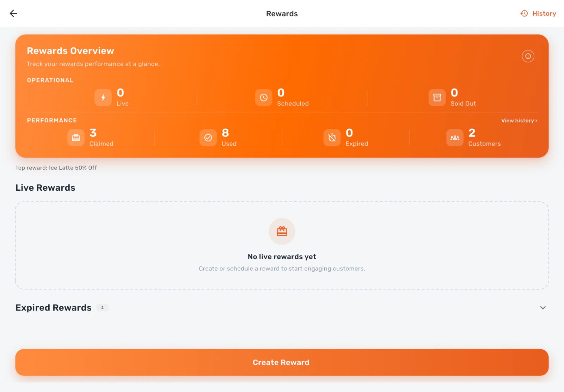Click the 'Live Rewards' section heading
Screen dimensions: 564x392
[x=45, y=188]
